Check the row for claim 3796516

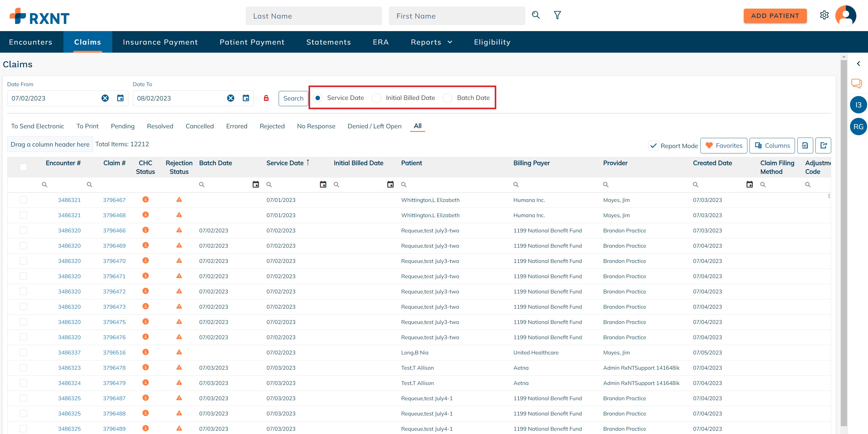23,352
